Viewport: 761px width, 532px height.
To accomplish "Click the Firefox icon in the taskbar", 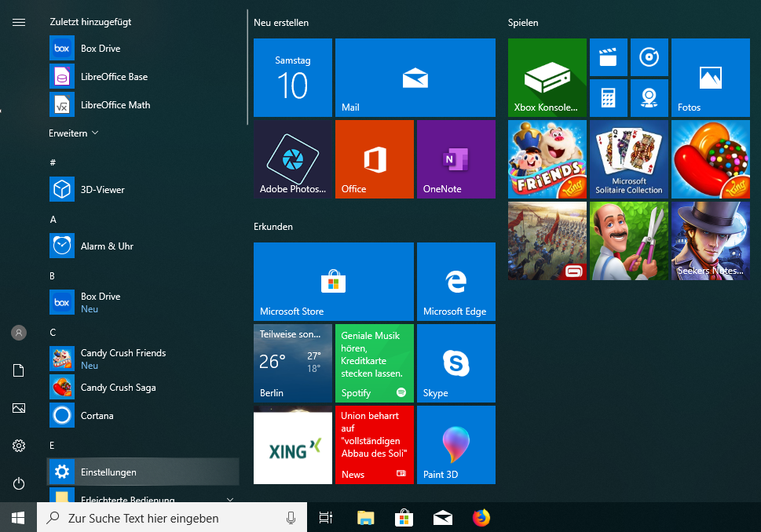I will (x=481, y=518).
